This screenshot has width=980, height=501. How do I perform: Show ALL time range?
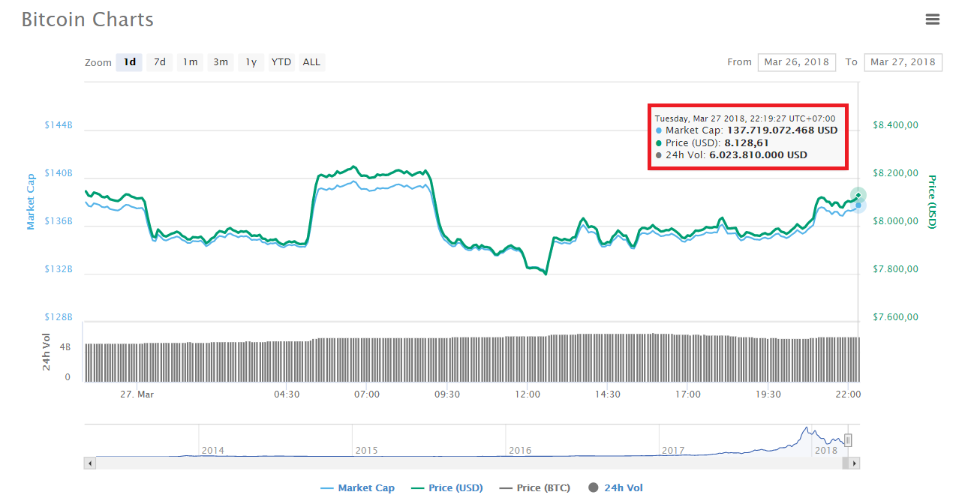(x=311, y=62)
